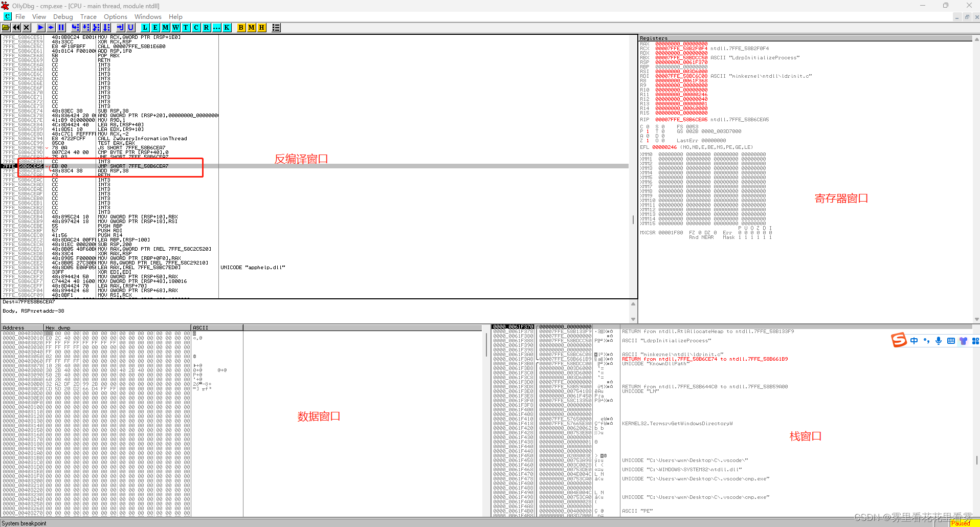Open Breakpoints via yellow B icon
This screenshot has width=980, height=527.
point(241,28)
